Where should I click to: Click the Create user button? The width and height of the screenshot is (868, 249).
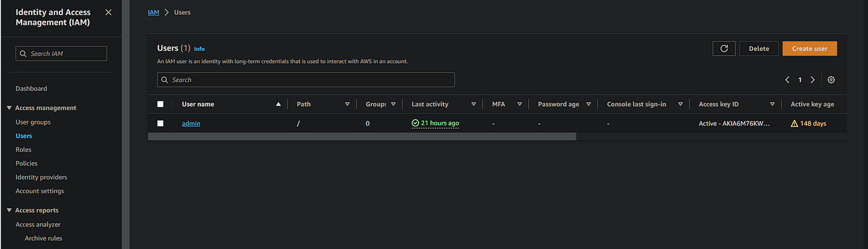(x=810, y=48)
